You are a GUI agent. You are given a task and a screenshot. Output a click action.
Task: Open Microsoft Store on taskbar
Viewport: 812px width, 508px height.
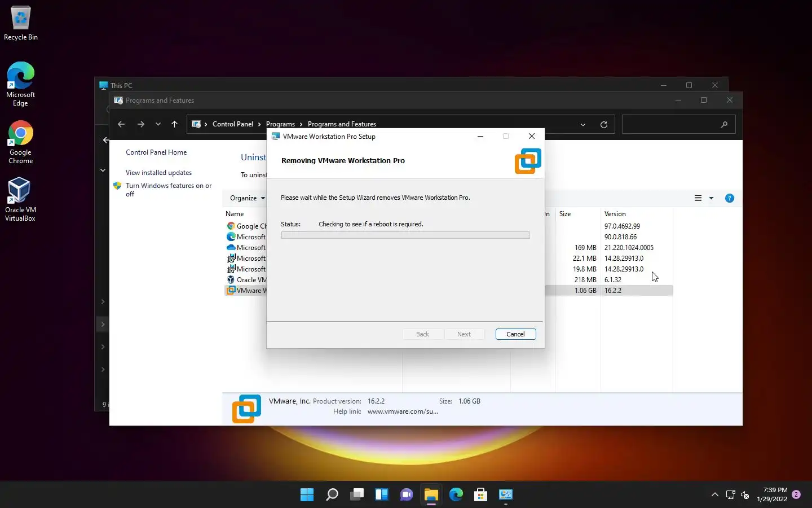481,494
